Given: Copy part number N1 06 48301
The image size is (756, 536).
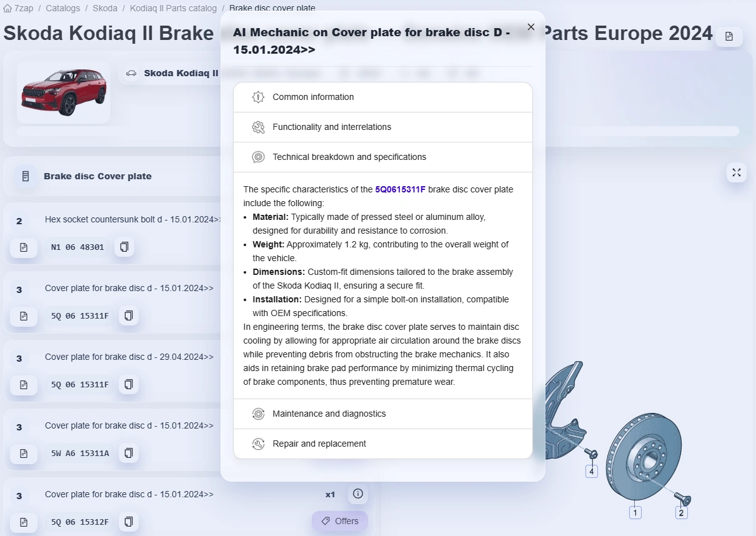Looking at the screenshot, I should [x=124, y=247].
